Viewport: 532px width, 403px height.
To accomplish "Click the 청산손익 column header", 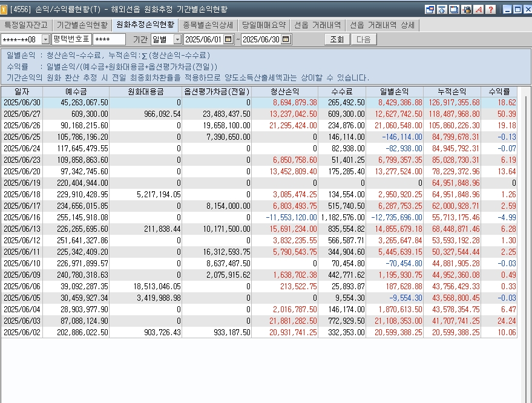I will point(285,91).
